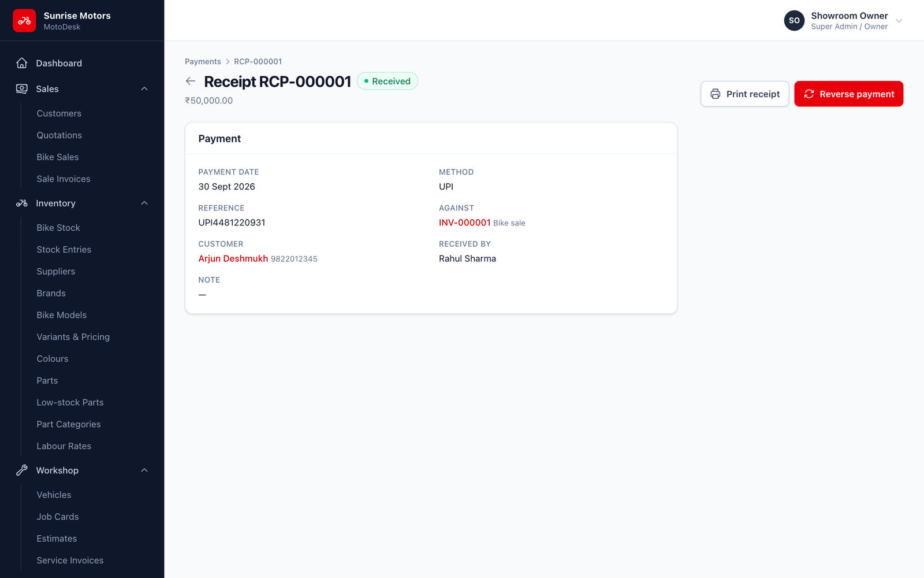Click the Dashboard home icon
Image resolution: width=924 pixels, height=578 pixels.
coord(22,63)
